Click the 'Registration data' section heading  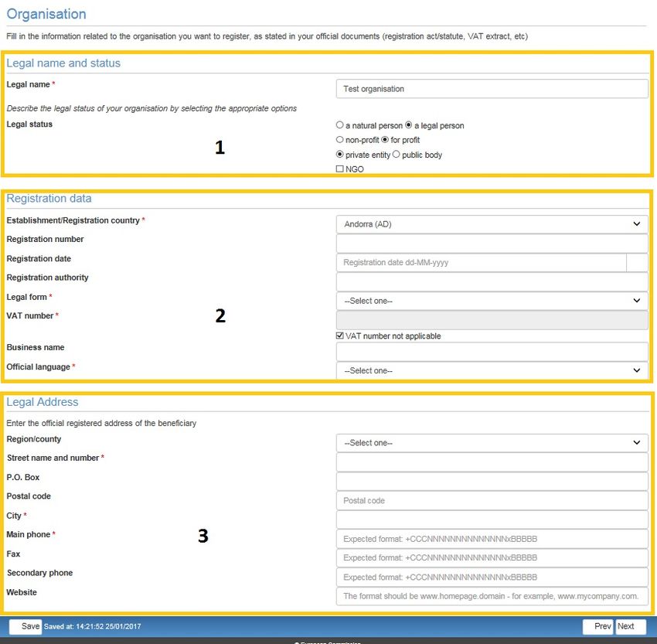(49, 198)
